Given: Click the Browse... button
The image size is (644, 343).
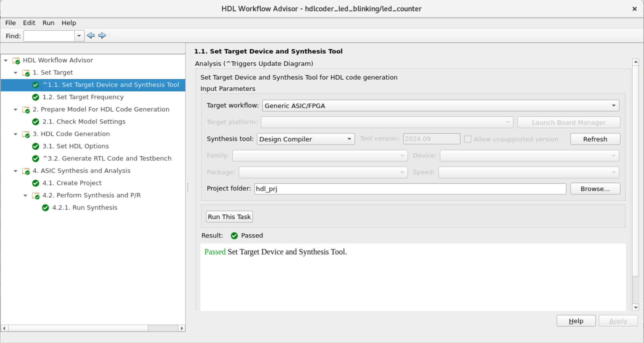Looking at the screenshot, I should pos(595,189).
